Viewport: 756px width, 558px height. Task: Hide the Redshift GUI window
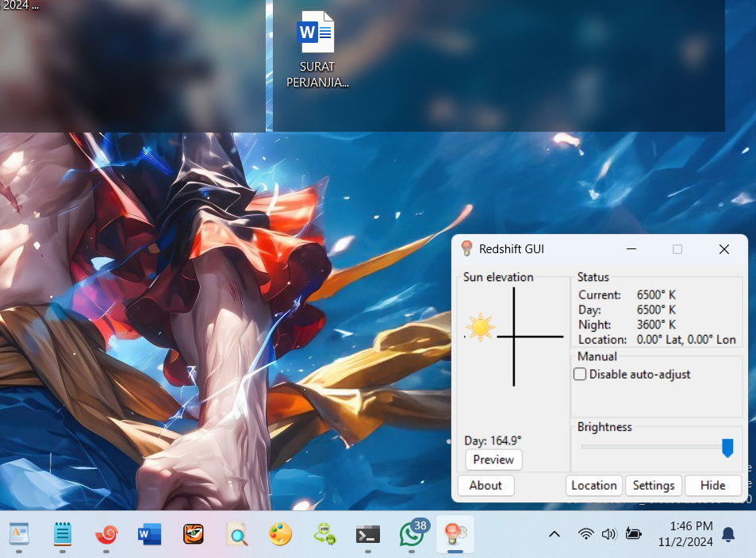(712, 485)
